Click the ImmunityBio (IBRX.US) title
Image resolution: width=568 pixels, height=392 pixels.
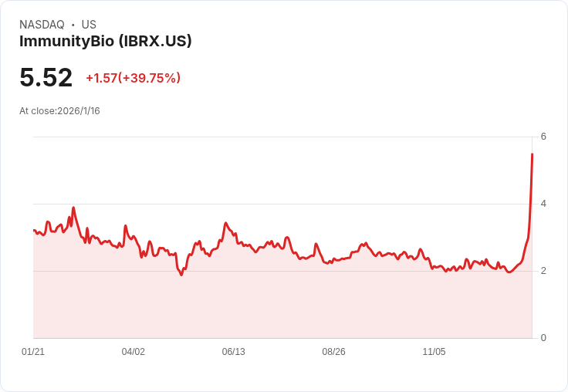[106, 41]
